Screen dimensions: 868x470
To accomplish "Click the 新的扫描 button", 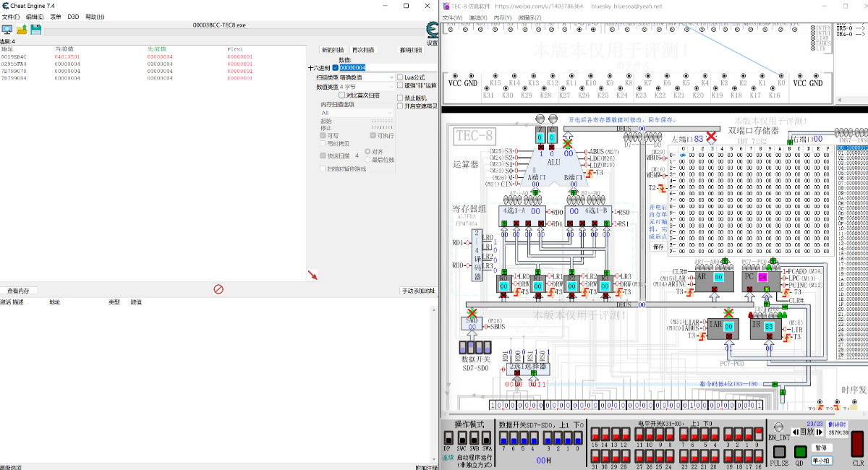I will tap(333, 50).
